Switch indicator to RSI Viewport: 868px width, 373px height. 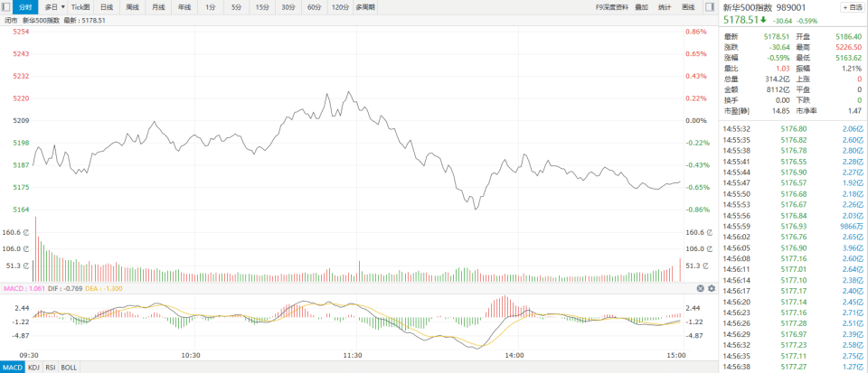(x=52, y=368)
